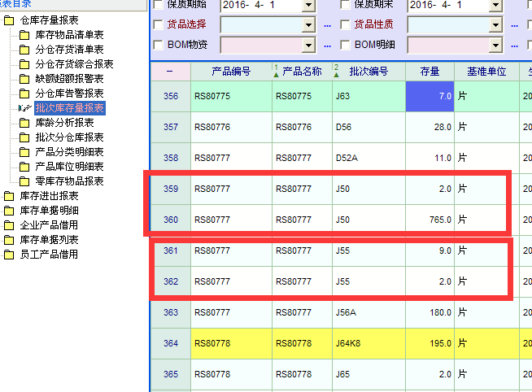
Task: Open the 产品分类明细表 folder icon
Action: pyautogui.click(x=24, y=152)
